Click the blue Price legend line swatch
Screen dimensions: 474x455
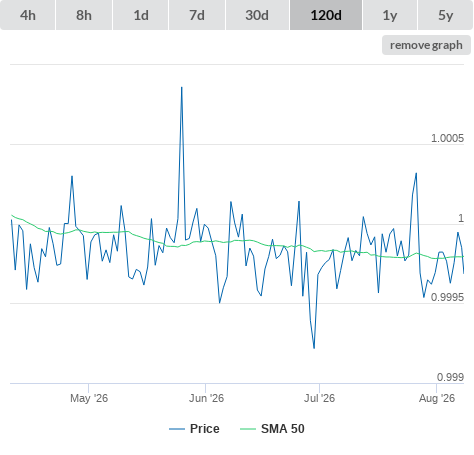177,429
